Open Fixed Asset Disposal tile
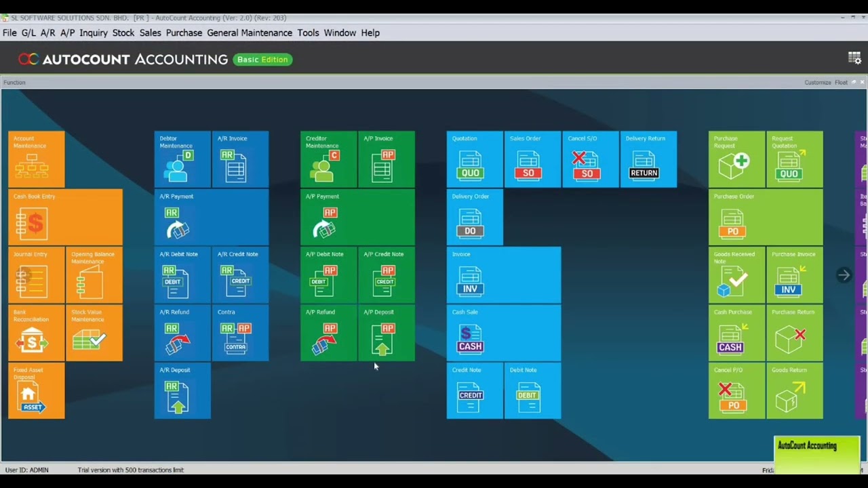 [37, 390]
